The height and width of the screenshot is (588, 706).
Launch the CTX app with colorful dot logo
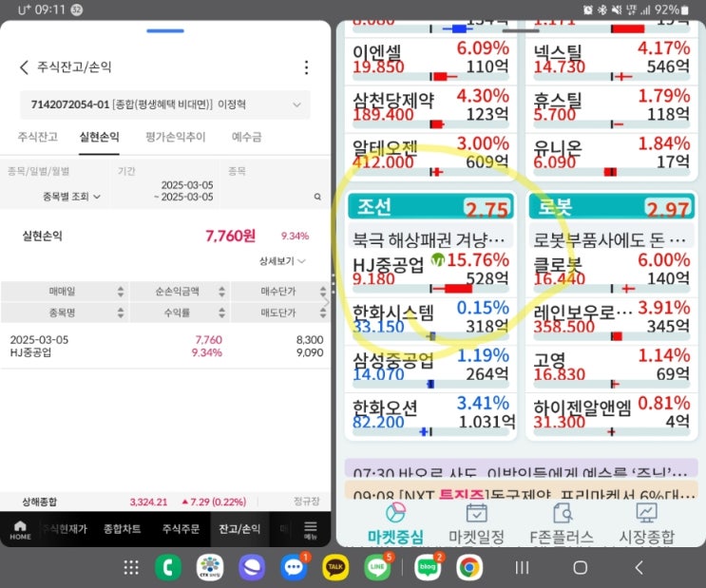click(x=210, y=567)
